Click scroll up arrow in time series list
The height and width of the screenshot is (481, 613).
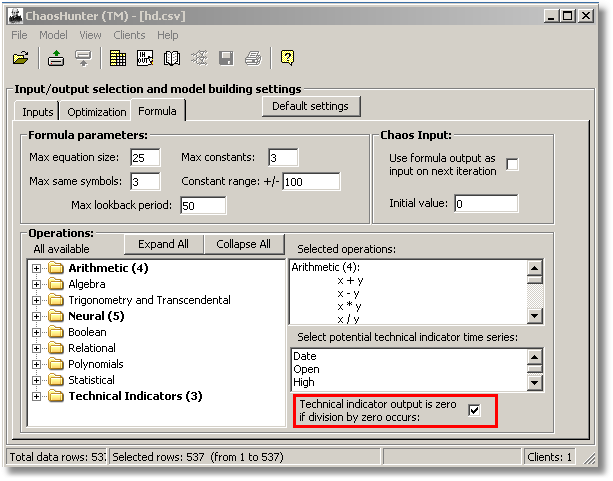coord(534,357)
